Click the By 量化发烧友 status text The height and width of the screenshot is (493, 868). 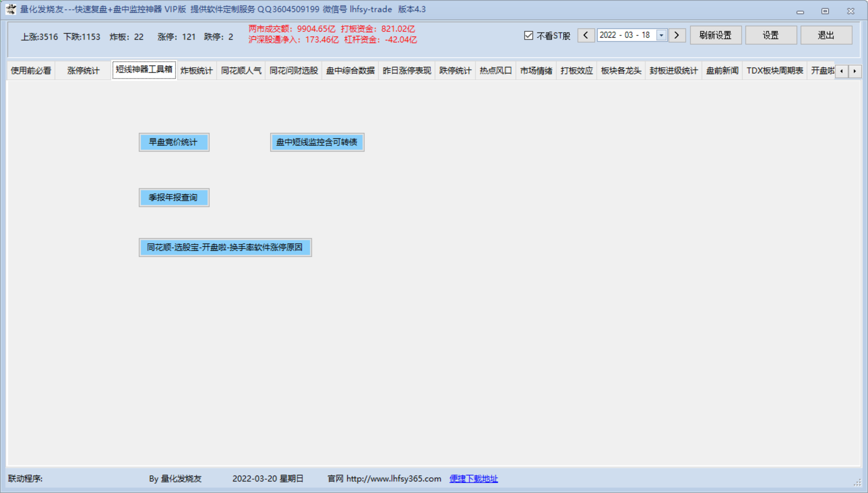175,478
